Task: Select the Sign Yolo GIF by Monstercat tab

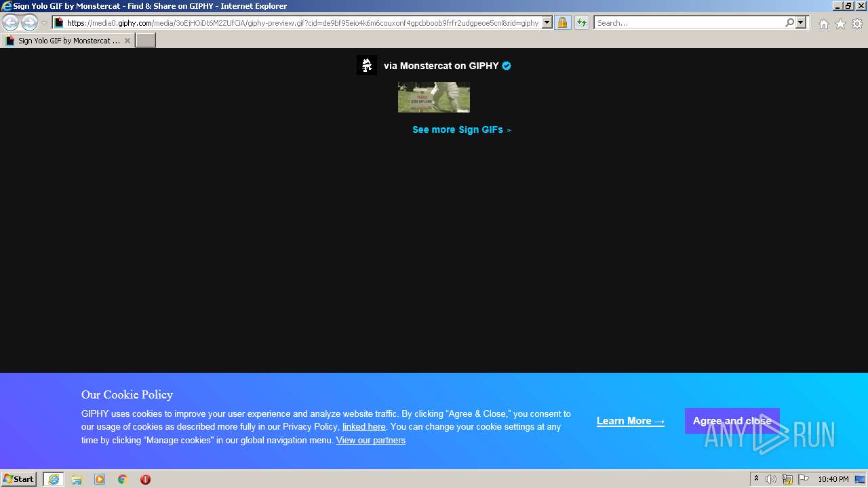Action: tap(67, 41)
